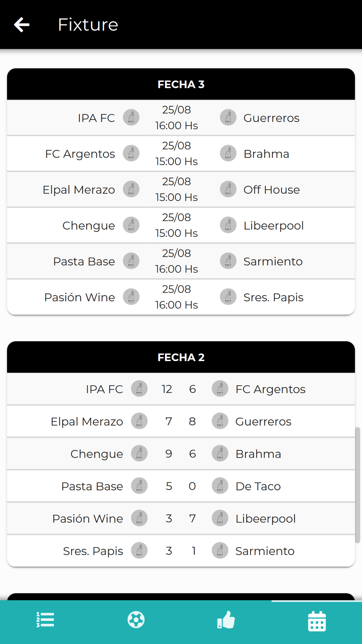This screenshot has width=362, height=644.
Task: Open Sres. Papis team in Fecha 3
Action: [x=273, y=297]
